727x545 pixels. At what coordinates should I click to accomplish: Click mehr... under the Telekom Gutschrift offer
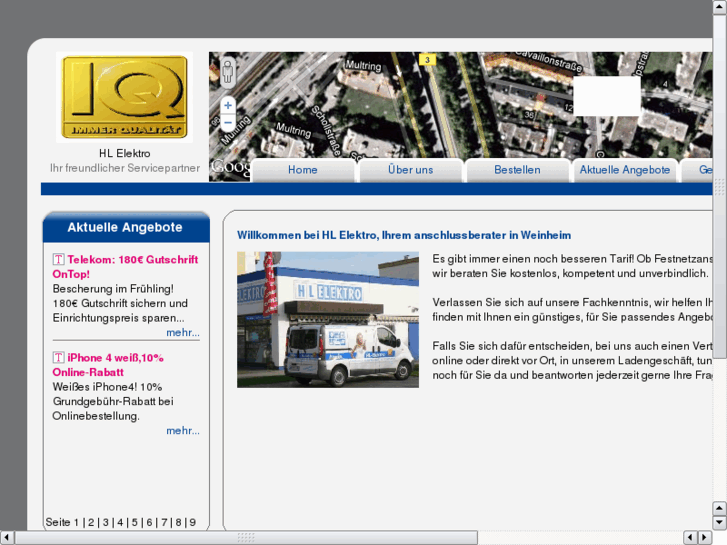point(183,333)
